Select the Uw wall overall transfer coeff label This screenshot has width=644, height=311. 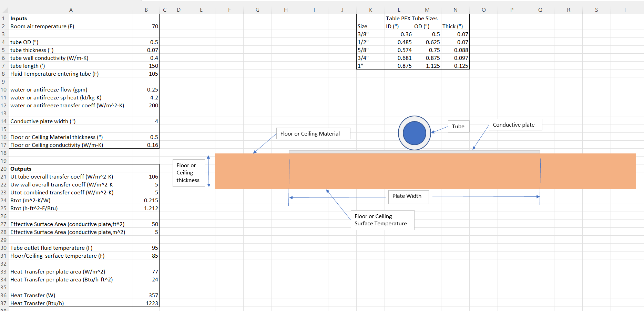click(71, 185)
